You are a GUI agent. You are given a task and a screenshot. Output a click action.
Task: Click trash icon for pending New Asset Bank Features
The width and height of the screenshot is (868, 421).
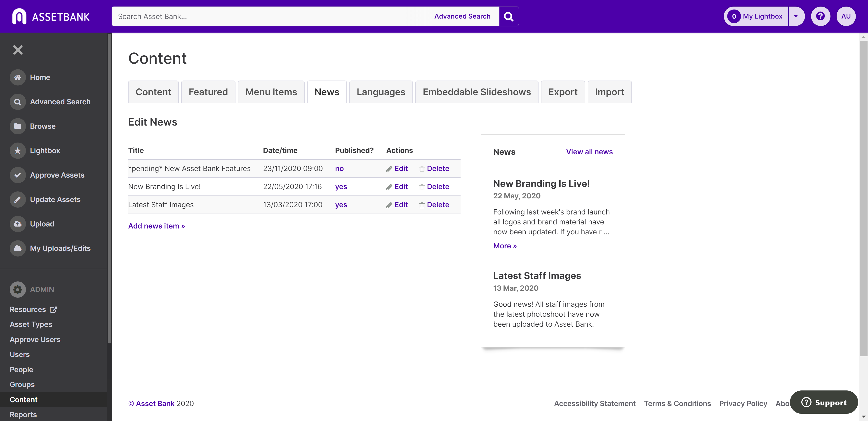(421, 169)
